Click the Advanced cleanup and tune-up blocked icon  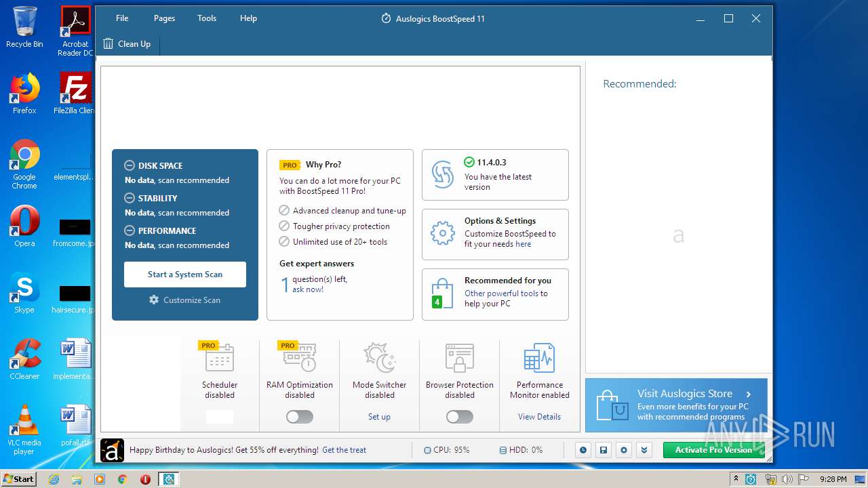pos(284,211)
